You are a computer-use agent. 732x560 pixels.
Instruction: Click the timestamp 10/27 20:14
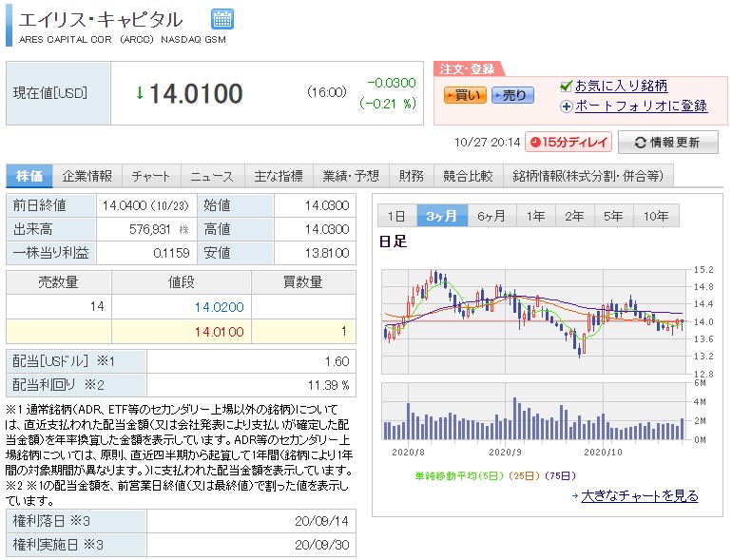point(487,142)
